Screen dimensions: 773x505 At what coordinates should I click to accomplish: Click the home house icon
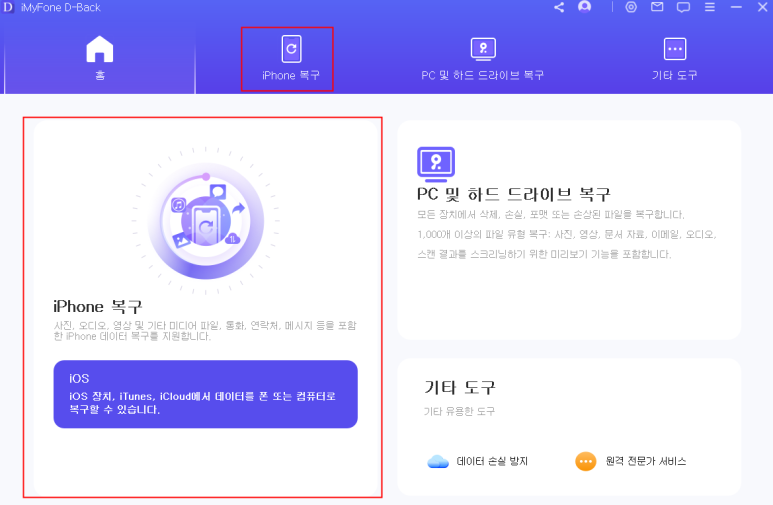pyautogui.click(x=100, y=49)
